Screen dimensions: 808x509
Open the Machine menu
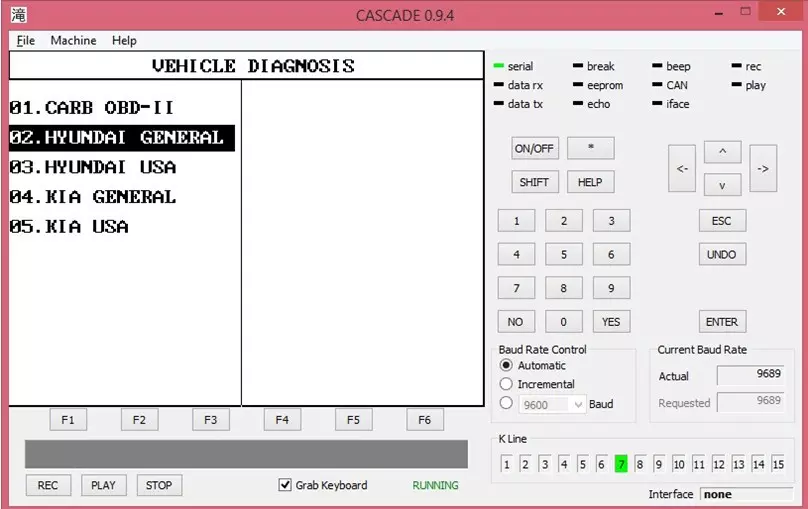pyautogui.click(x=73, y=40)
